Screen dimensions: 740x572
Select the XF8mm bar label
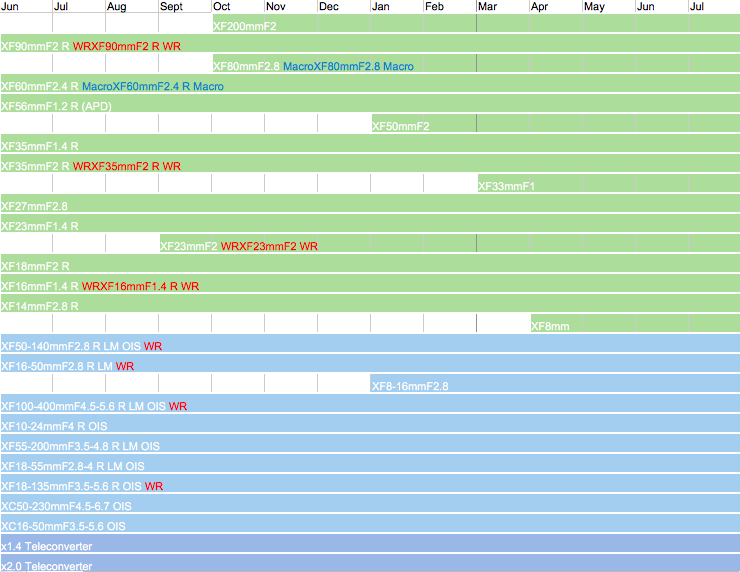(550, 327)
